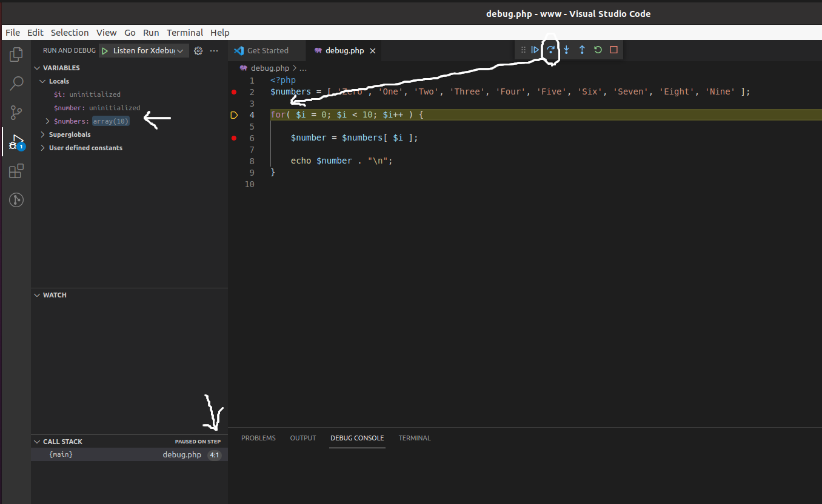Click the Continue debug button
The width and height of the screenshot is (822, 504).
coord(535,50)
